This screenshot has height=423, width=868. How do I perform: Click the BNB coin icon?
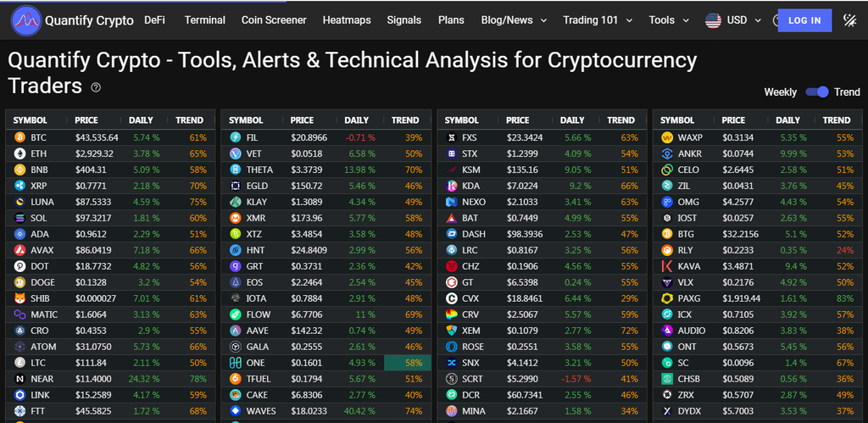[20, 170]
